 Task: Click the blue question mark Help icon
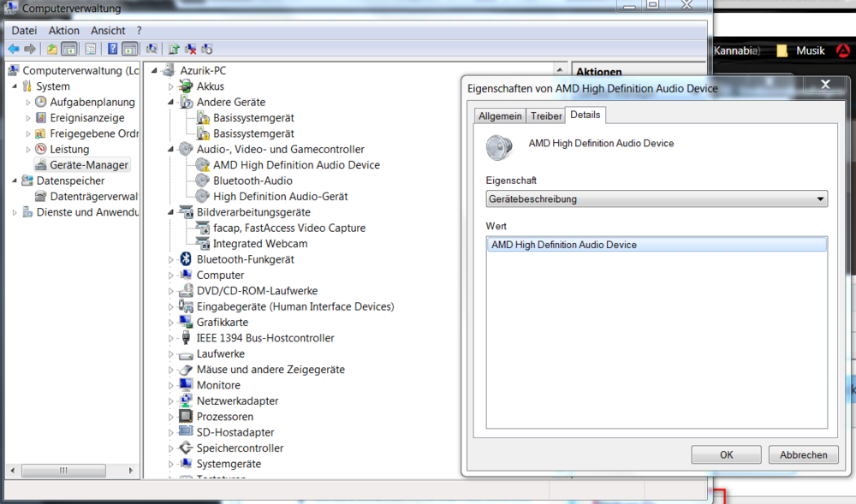click(112, 49)
